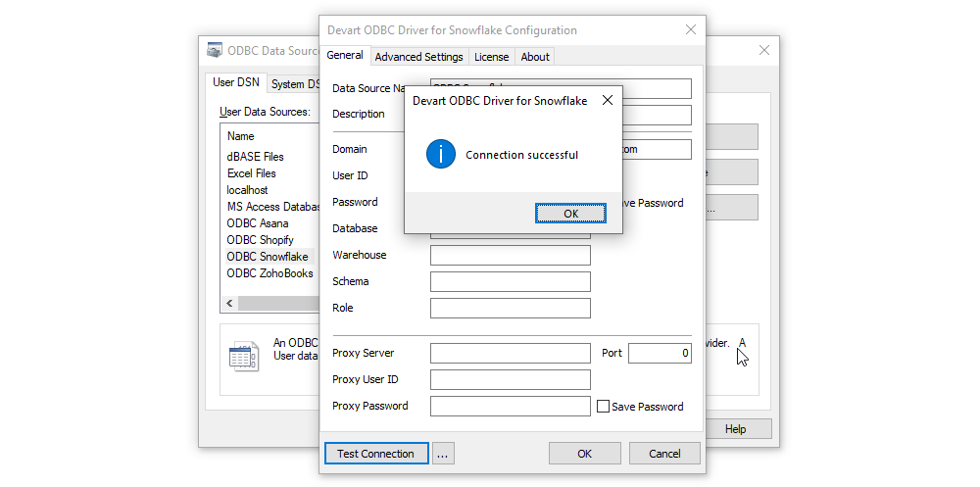The width and height of the screenshot is (980, 487).
Task: Select MS Access Database entry
Action: coord(272,207)
